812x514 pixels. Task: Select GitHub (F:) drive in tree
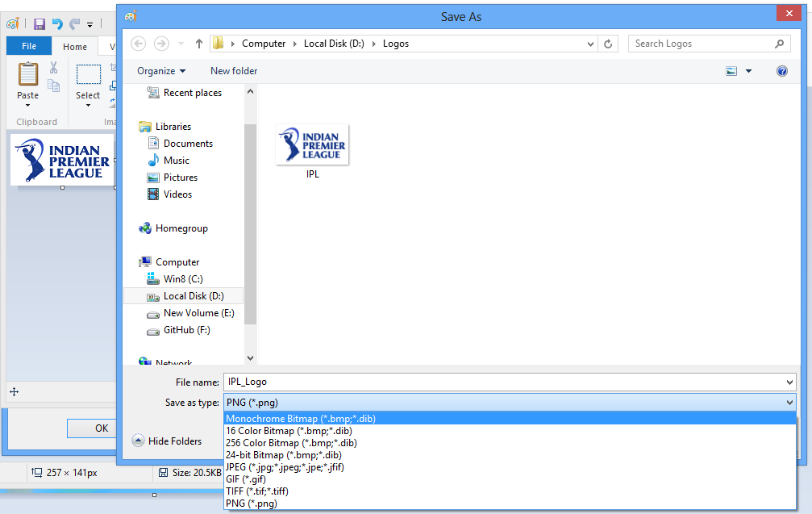[x=187, y=330]
